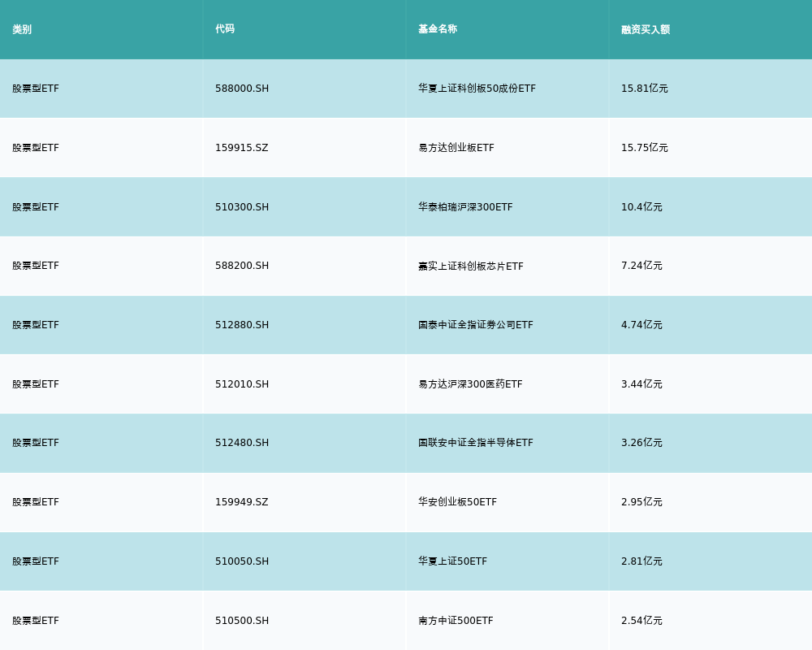The width and height of the screenshot is (812, 650).
Task: Click 股票型ETF in the 588200.SH row
Action: pyautogui.click(x=36, y=266)
